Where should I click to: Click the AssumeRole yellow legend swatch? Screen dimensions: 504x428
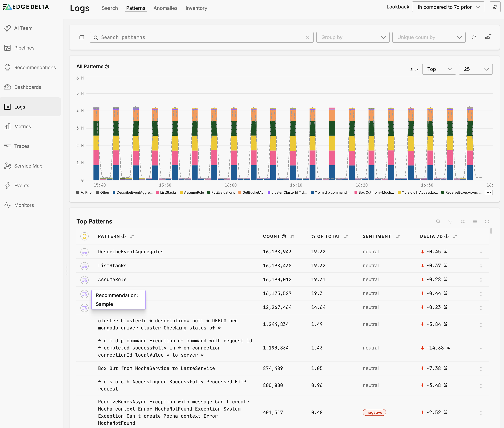pos(181,192)
